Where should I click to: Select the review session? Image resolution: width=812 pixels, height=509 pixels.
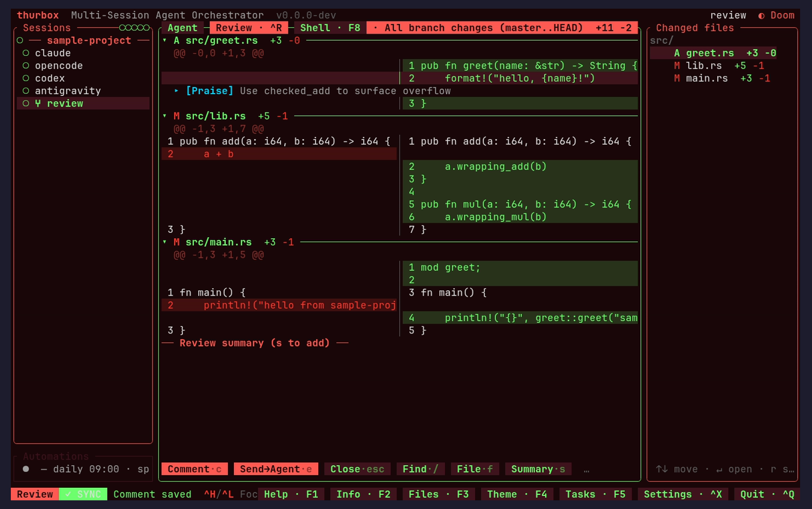(83, 103)
